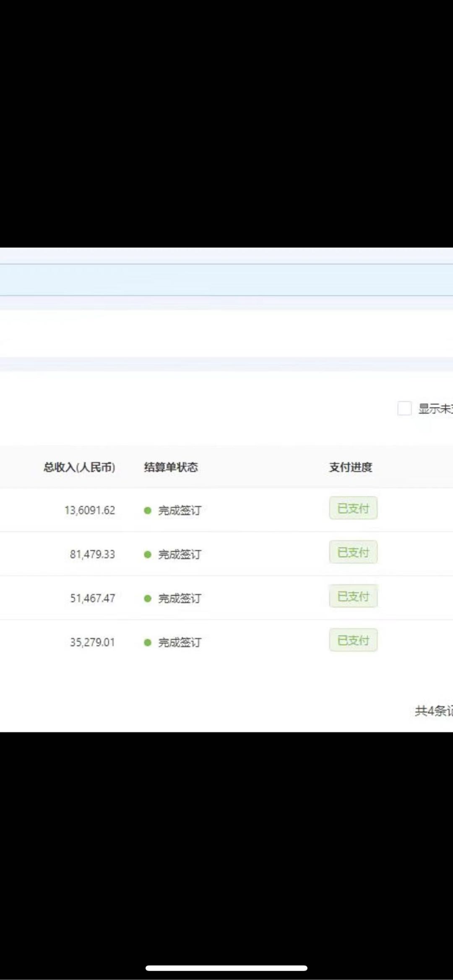Click green status dot in 35,279.01 row
This screenshot has height=980, width=453.
[x=148, y=643]
